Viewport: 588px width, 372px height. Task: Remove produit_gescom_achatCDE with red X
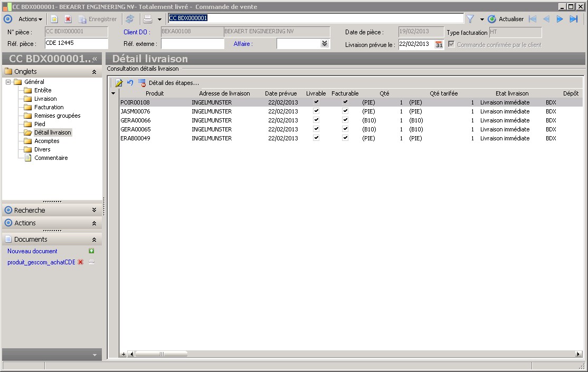coord(80,262)
